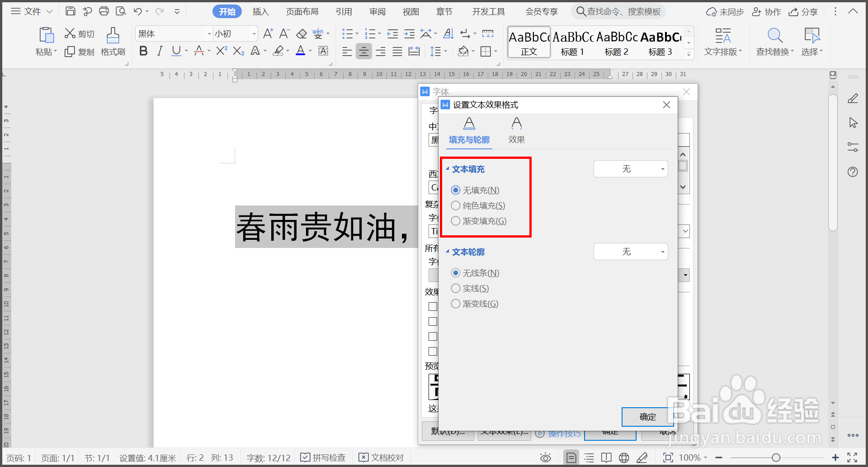Expand the styles gallery list
This screenshot has height=467, width=868.
(689, 54)
